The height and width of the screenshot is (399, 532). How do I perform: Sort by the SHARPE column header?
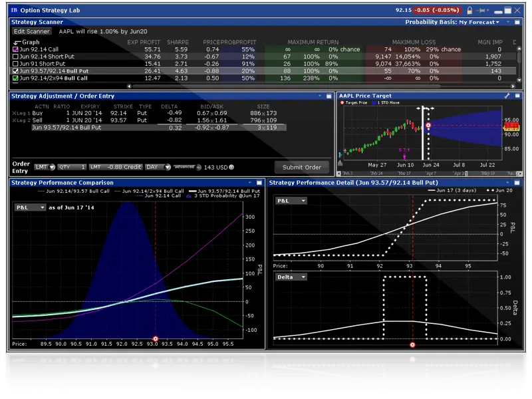point(178,43)
